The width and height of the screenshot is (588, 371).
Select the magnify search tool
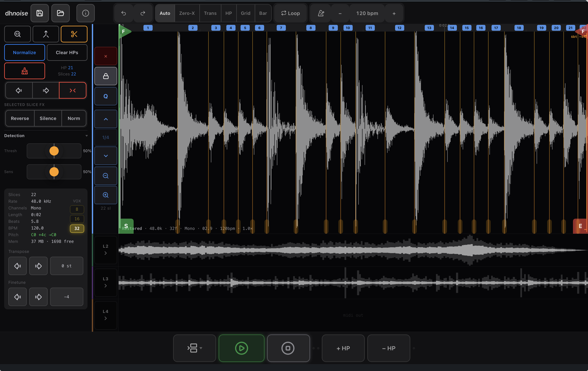pos(18,34)
